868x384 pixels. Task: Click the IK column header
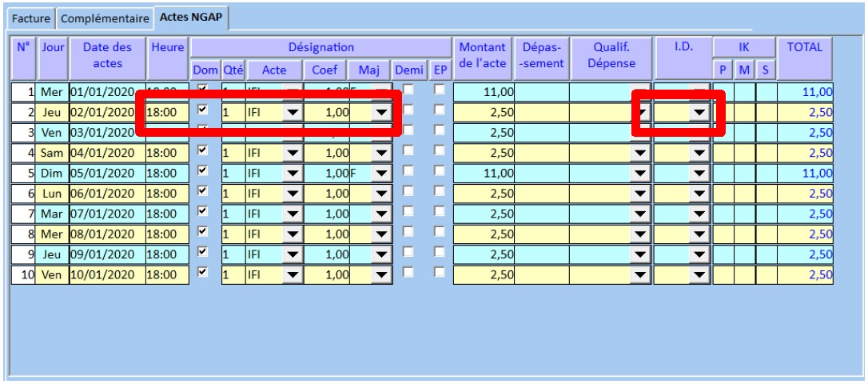tap(744, 48)
